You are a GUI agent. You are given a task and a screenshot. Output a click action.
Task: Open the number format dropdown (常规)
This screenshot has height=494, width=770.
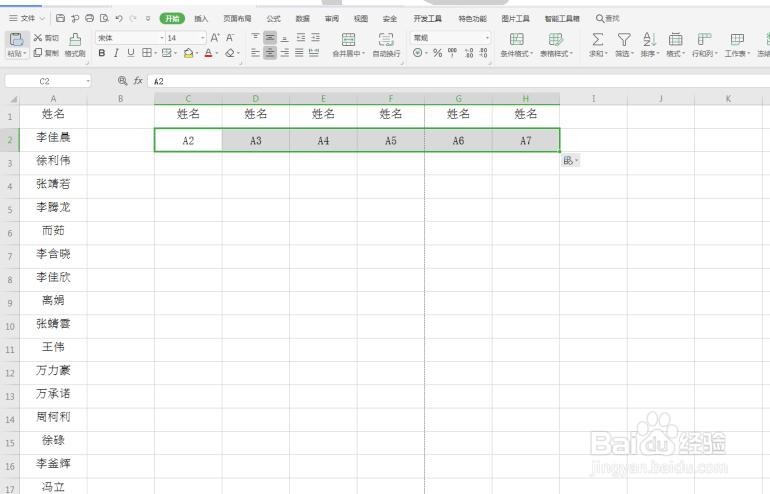coord(487,37)
